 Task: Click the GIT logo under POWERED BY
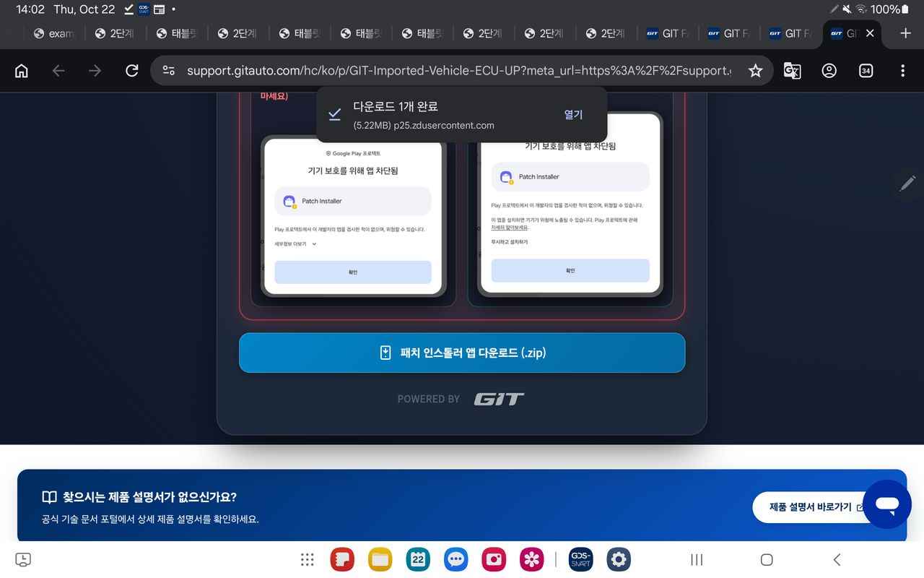(499, 399)
